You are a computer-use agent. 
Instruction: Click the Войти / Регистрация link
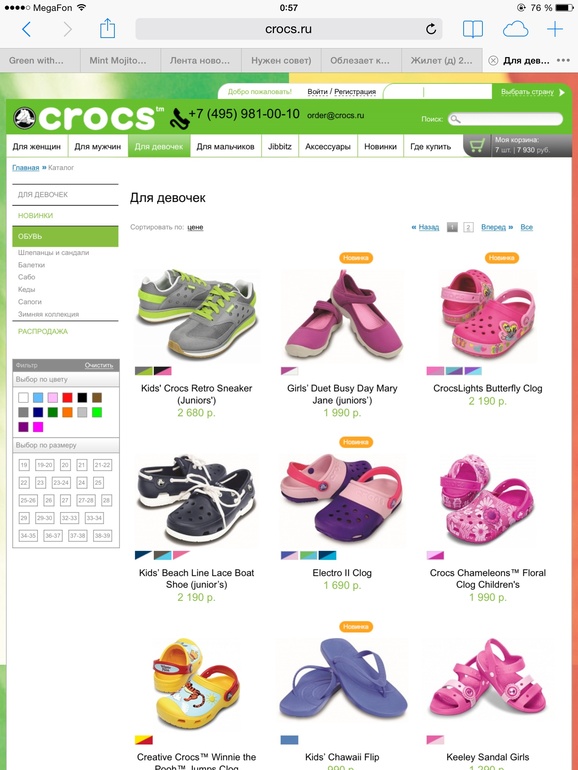(341, 91)
